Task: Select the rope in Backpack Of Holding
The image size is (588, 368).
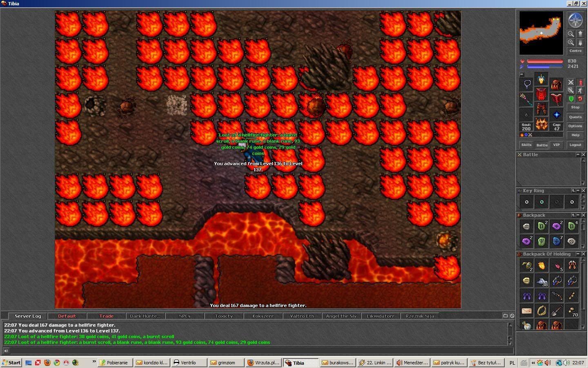Action: [x=542, y=311]
